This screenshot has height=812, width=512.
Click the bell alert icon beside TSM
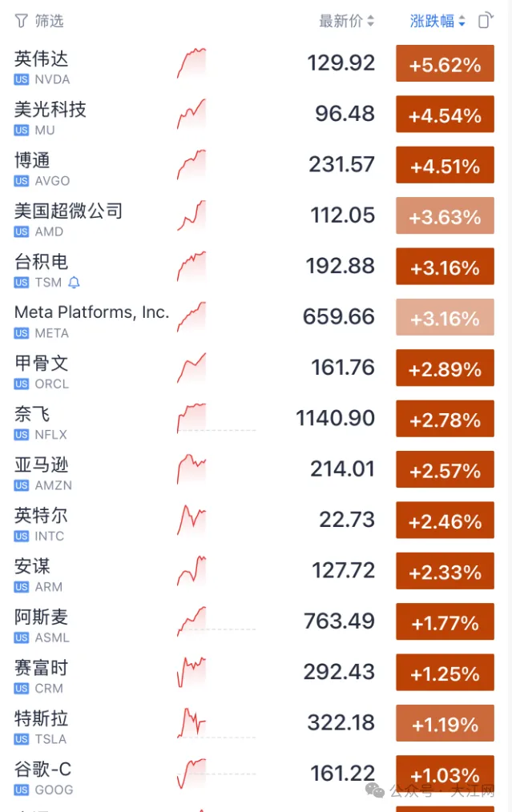click(75, 283)
